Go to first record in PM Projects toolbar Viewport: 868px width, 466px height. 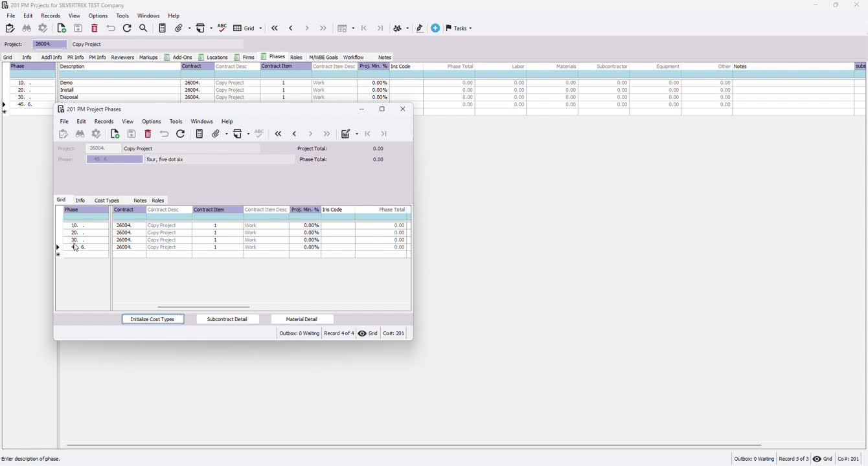point(275,28)
